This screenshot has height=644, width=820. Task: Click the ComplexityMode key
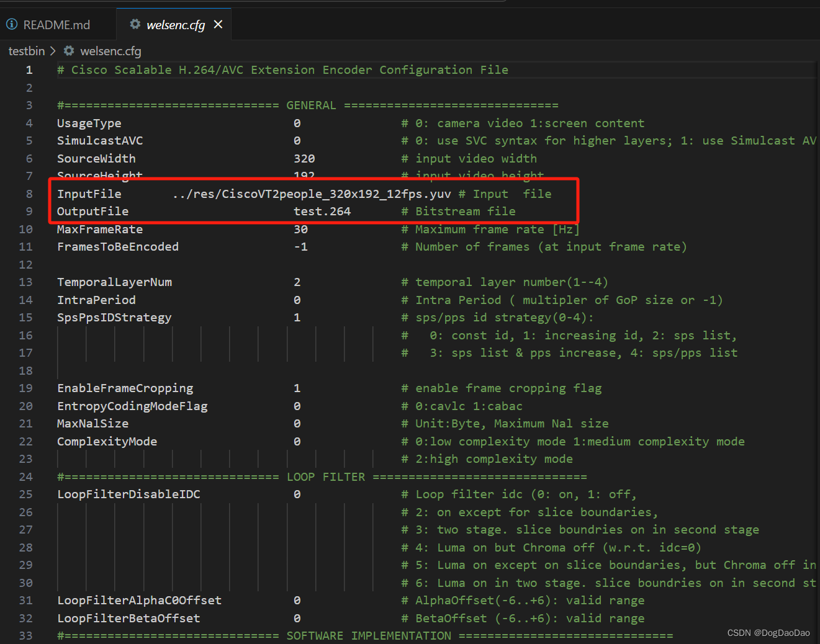point(107,442)
